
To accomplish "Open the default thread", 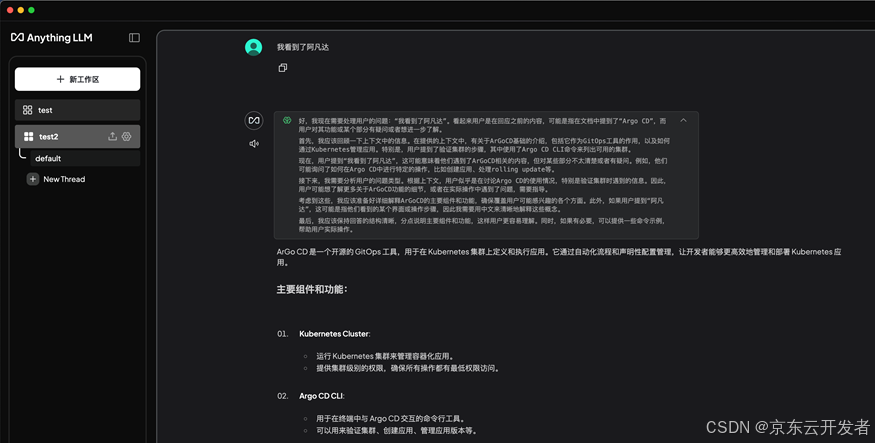I will (x=85, y=158).
